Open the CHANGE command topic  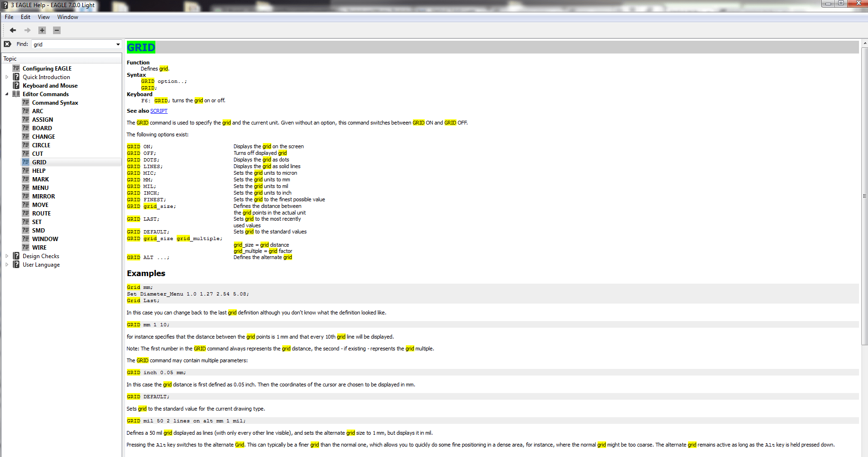[44, 137]
